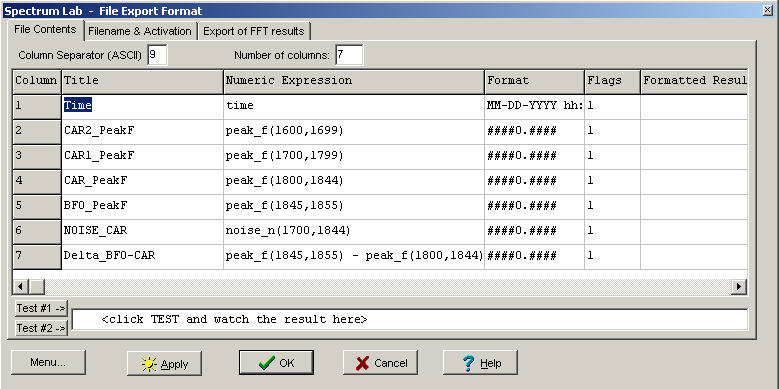Click the Apply button with sun icon
The width and height of the screenshot is (779, 389).
[164, 363]
